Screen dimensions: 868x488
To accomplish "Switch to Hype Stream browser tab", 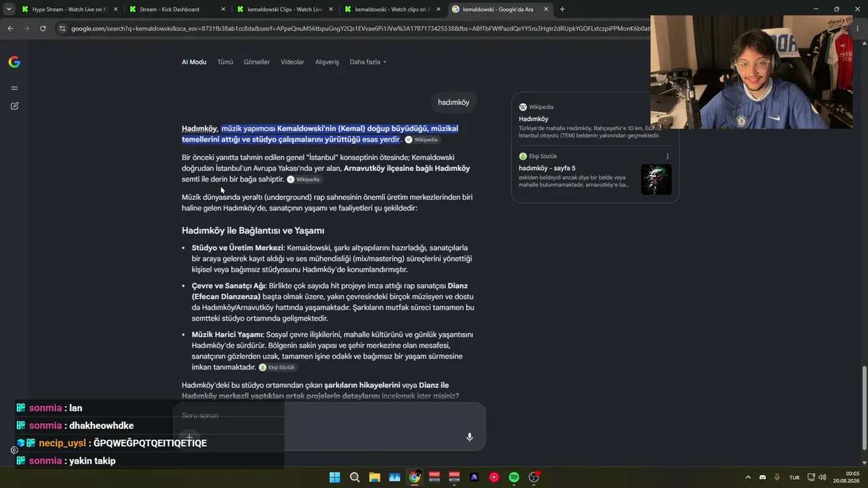I will [71, 9].
